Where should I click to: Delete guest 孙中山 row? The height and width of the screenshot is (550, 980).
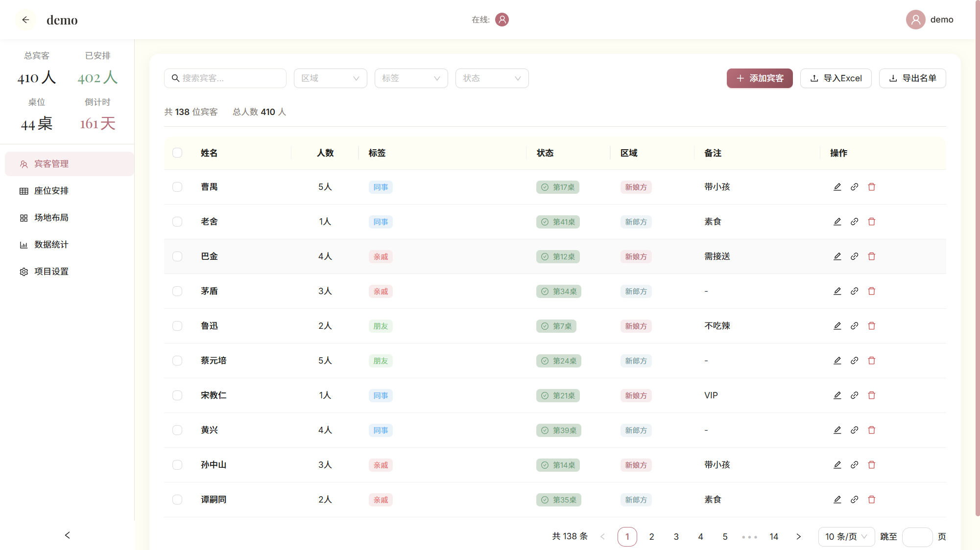coord(871,465)
